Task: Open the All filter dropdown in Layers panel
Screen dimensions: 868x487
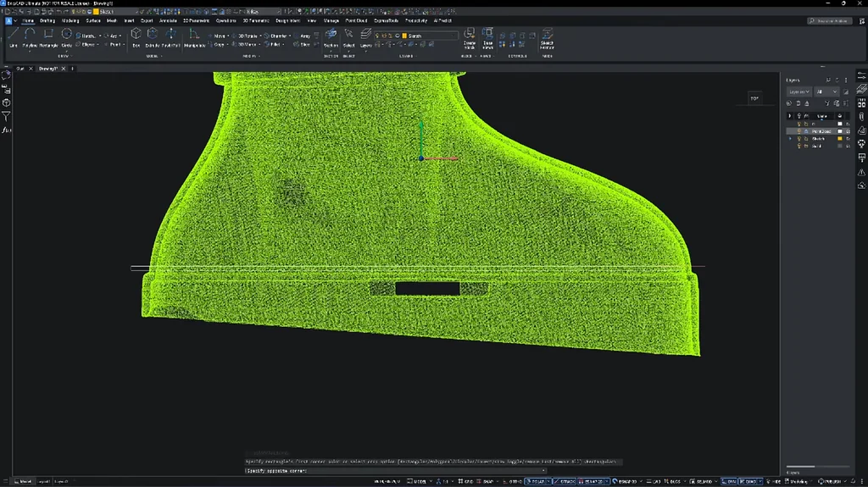Action: [x=826, y=91]
